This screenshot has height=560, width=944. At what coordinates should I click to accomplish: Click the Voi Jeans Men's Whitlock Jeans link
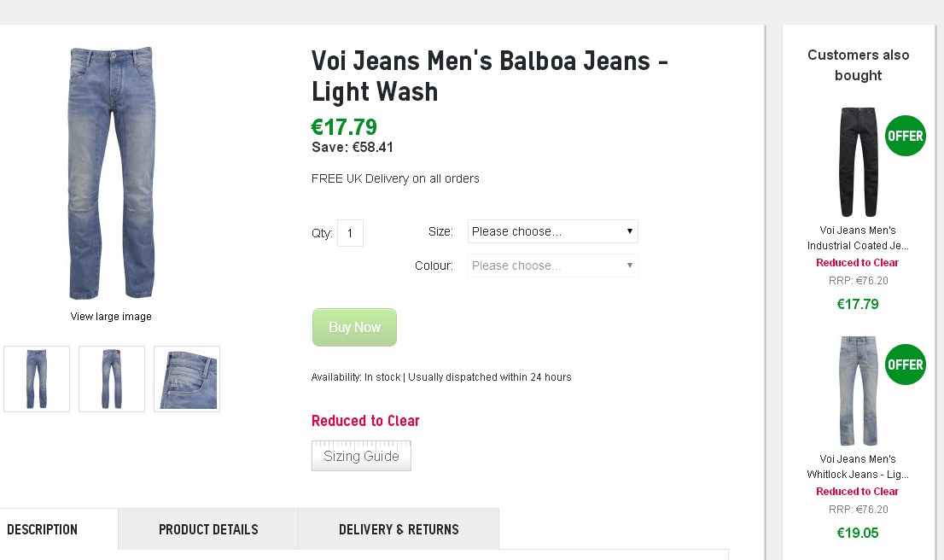pyautogui.click(x=858, y=467)
